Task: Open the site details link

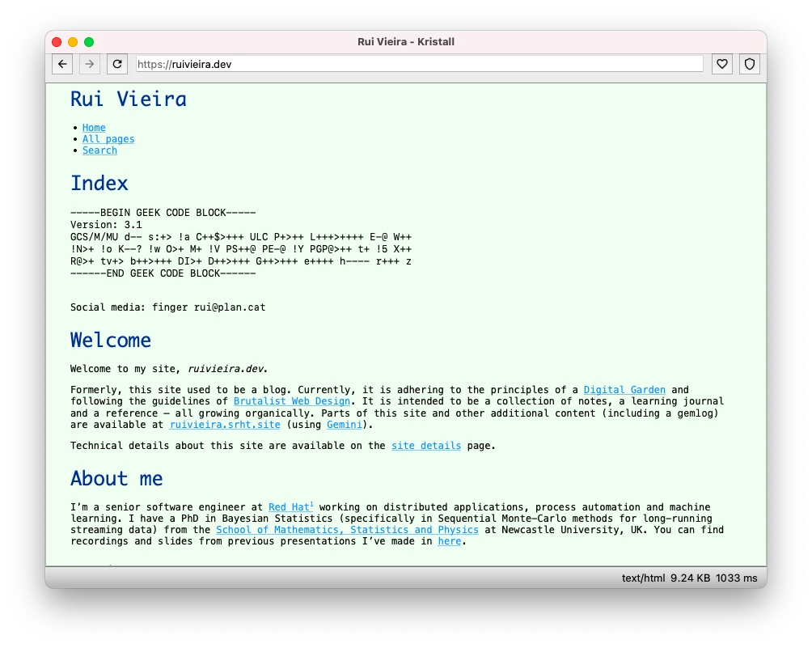Action: (x=425, y=446)
